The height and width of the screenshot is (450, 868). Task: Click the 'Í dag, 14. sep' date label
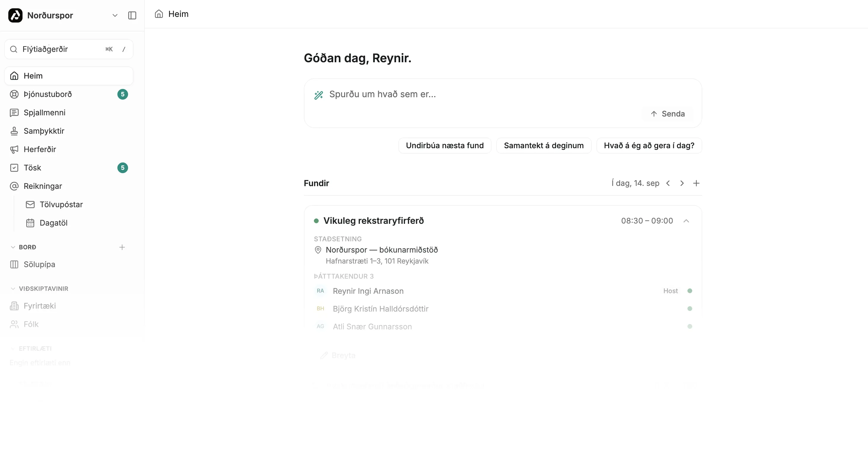coord(636,183)
